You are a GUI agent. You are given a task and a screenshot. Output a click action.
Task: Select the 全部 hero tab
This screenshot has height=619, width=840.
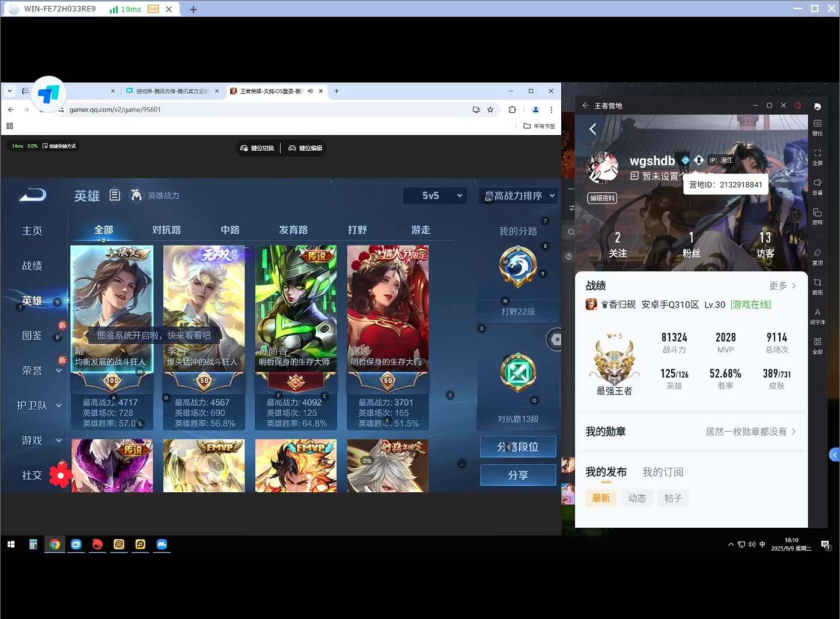click(103, 230)
